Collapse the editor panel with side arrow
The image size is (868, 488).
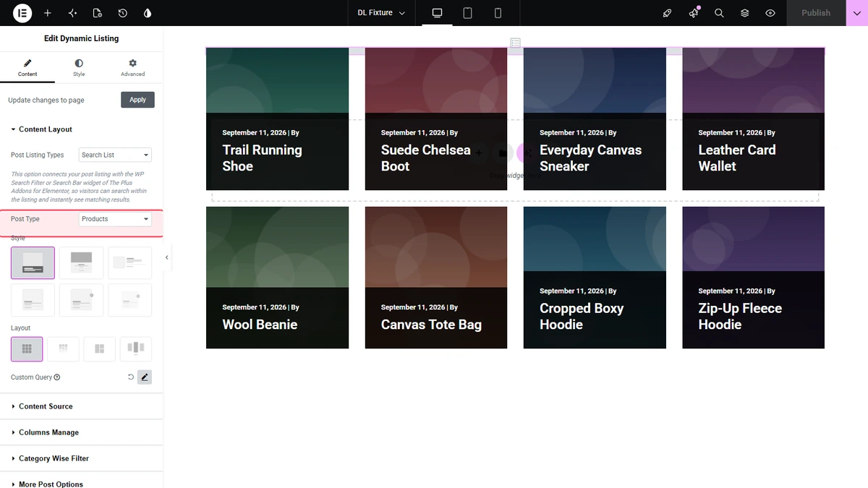[x=167, y=257]
